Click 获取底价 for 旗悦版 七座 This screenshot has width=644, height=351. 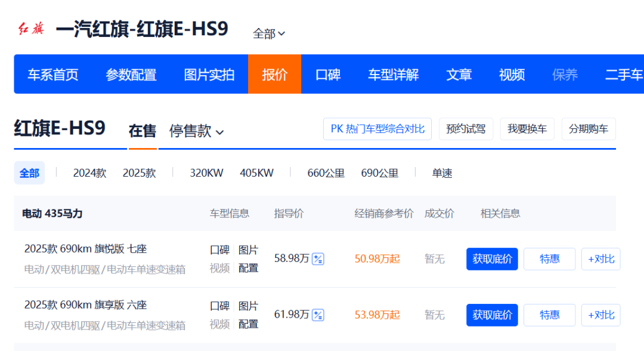492,259
